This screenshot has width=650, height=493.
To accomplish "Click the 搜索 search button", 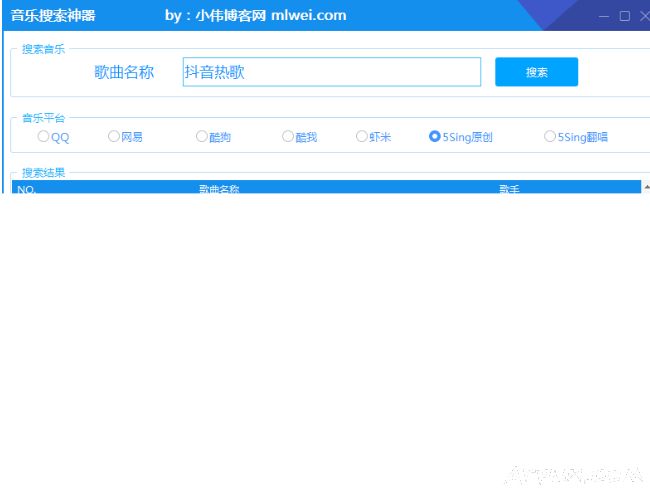I will pyautogui.click(x=536, y=72).
